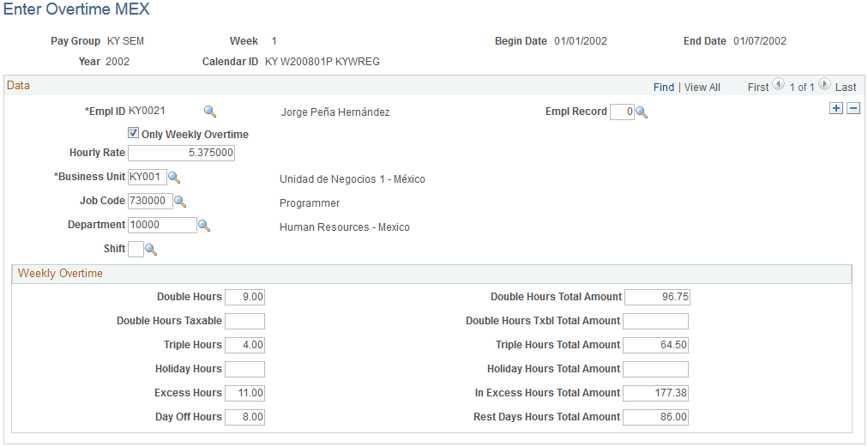Image resolution: width=868 pixels, height=447 pixels.
Task: Click into the Empl Record field
Action: click(x=622, y=112)
